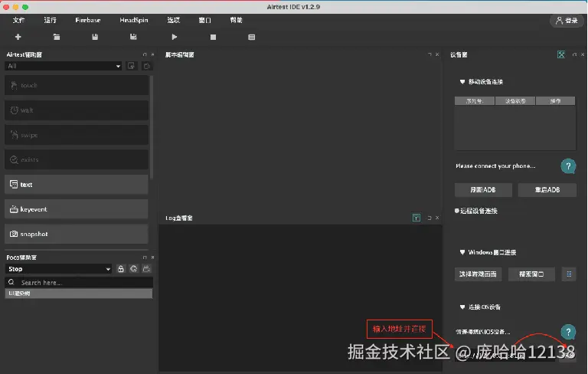
Task: Click the Log viewer filter icon
Action: (416, 218)
